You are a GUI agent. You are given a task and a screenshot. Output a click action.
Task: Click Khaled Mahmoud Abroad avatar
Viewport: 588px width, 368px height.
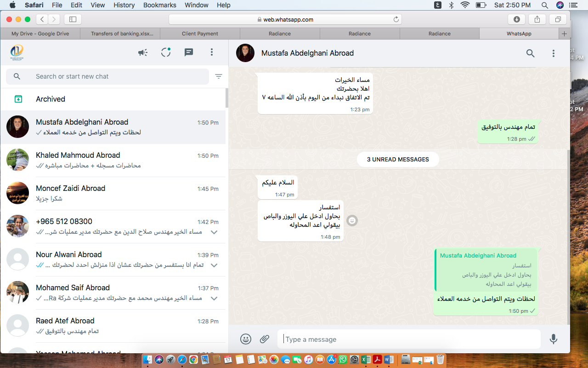click(x=18, y=160)
